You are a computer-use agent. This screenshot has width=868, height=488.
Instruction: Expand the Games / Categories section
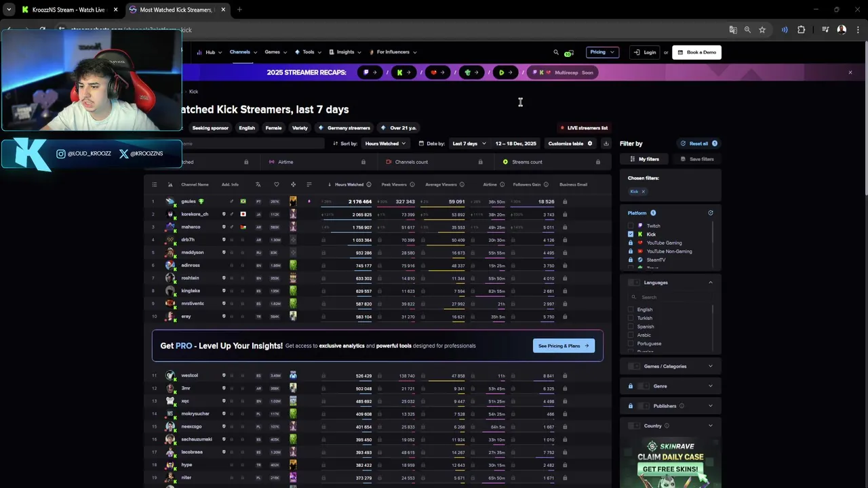(x=711, y=366)
